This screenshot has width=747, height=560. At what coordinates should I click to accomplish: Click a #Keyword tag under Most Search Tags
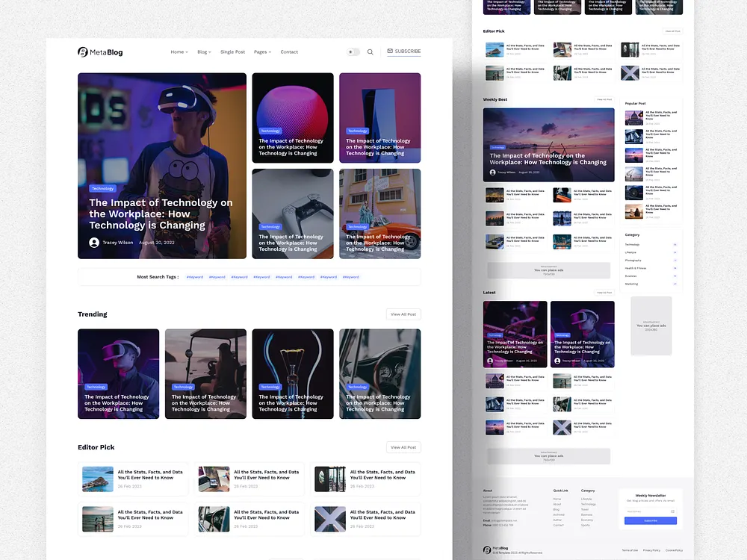[x=195, y=276]
